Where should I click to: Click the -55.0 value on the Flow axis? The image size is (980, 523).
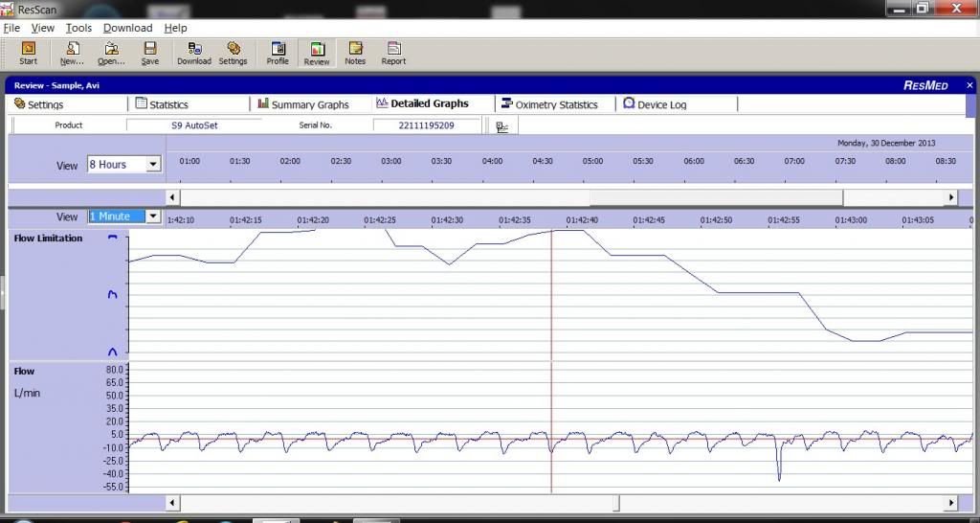(x=114, y=487)
